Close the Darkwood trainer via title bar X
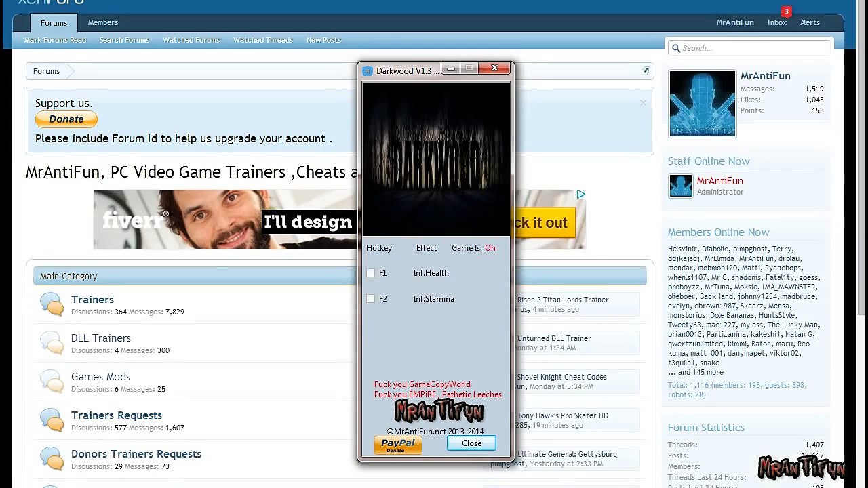This screenshot has height=488, width=868. click(x=495, y=68)
